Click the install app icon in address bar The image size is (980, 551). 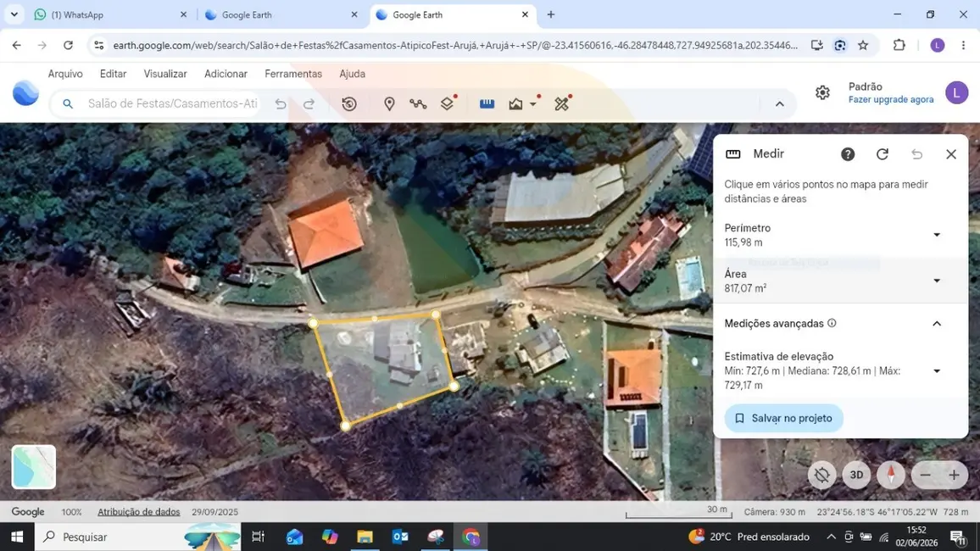pyautogui.click(x=817, y=45)
